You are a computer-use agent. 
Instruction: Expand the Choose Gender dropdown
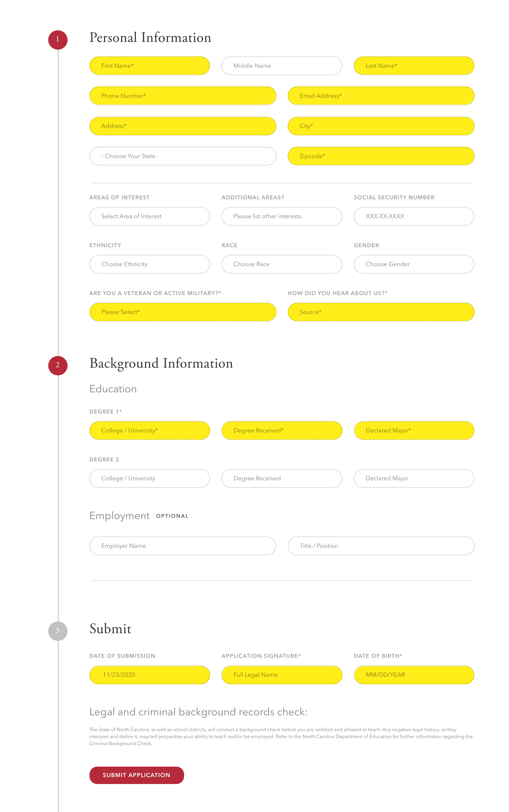tap(414, 264)
